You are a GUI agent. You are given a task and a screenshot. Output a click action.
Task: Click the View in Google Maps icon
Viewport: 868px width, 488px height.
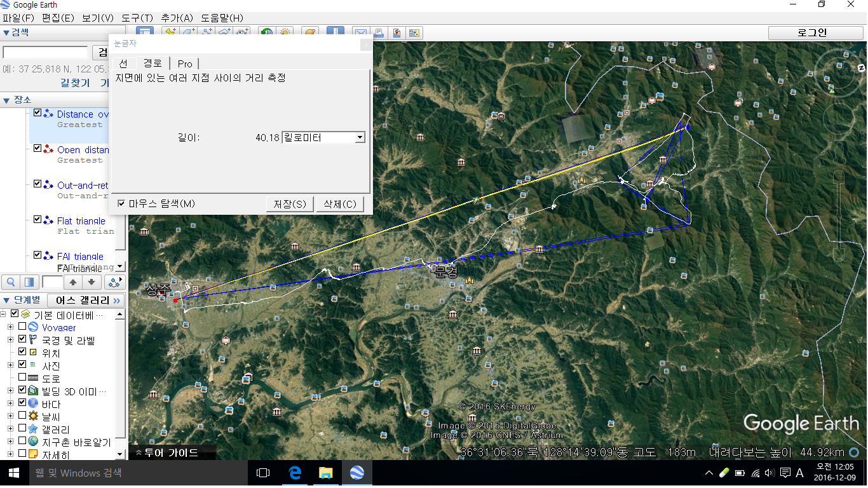pyautogui.click(x=415, y=33)
